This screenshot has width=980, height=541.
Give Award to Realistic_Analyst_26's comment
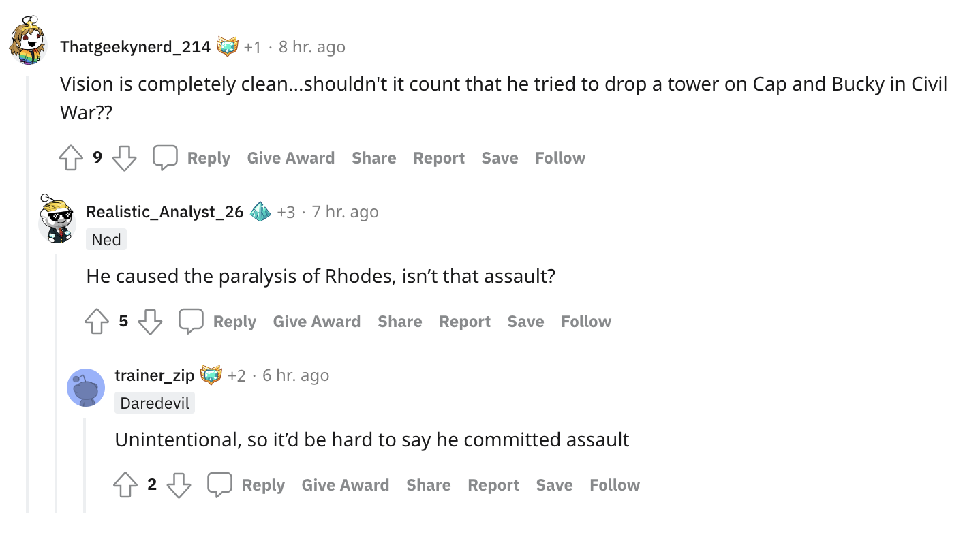point(317,322)
